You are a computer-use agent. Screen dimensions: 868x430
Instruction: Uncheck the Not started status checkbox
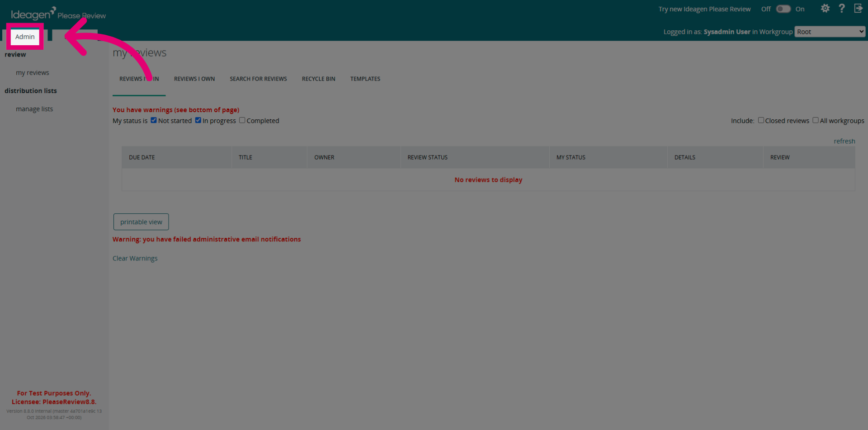(154, 120)
